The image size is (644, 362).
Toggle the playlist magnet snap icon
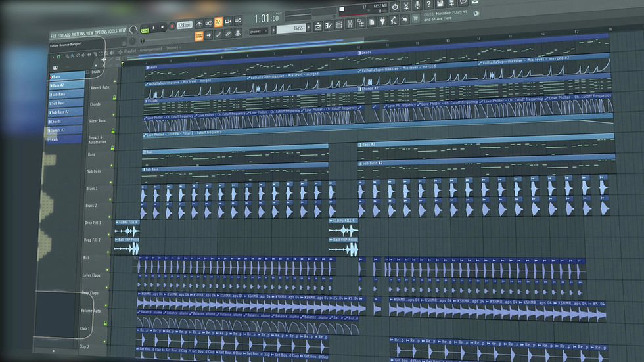pos(58,57)
